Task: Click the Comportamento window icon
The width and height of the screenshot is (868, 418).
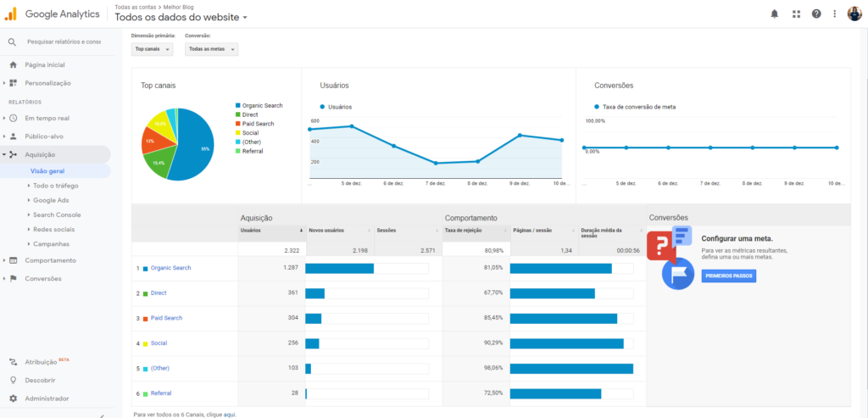Action: 14,260
